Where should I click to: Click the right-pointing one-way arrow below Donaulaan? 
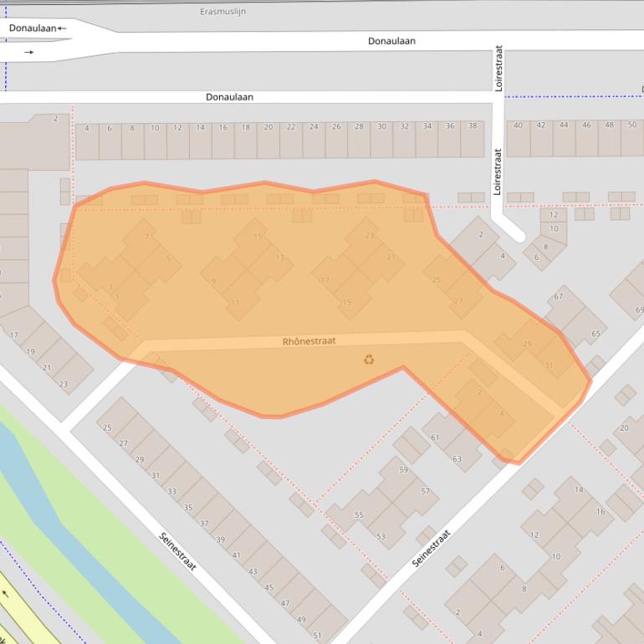tap(29, 52)
